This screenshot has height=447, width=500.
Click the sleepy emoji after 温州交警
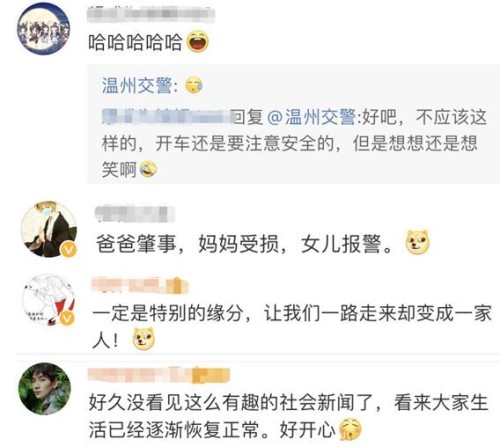[194, 85]
